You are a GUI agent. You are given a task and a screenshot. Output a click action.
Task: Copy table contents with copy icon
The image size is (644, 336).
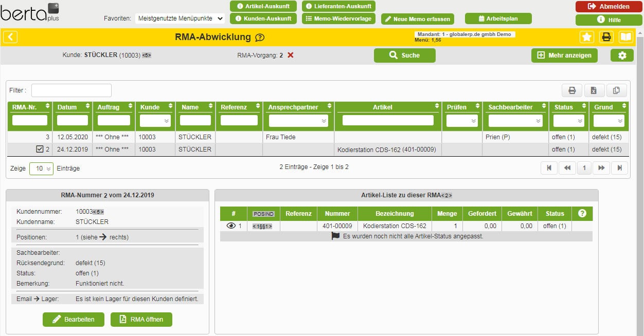coord(616,91)
